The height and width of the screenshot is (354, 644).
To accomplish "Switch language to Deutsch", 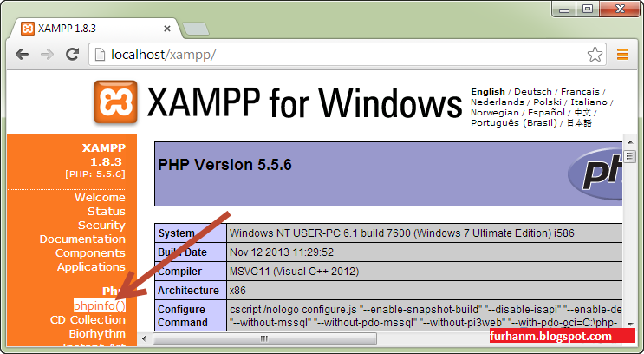I will pyautogui.click(x=533, y=91).
